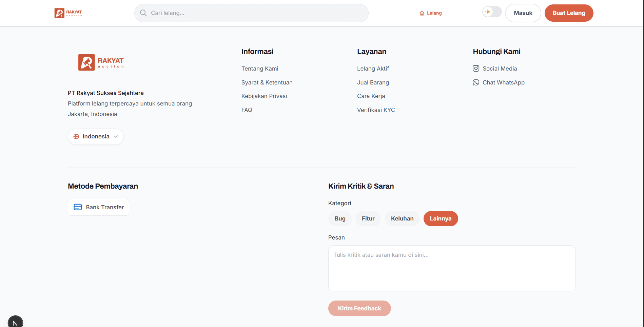644x327 pixels.
Task: Click the WhatsApp icon beside Chat WhatsApp
Action: 476,82
